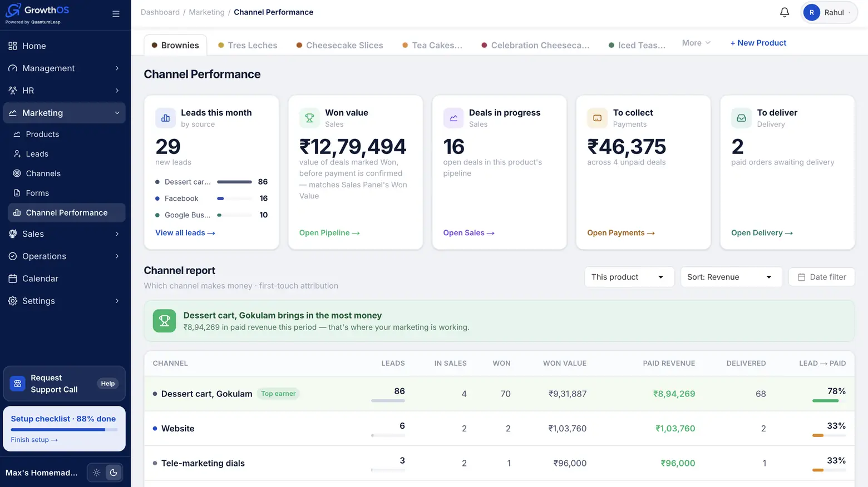Collapse sidebar with hamburger menu icon
The image size is (868, 487).
[x=116, y=14]
